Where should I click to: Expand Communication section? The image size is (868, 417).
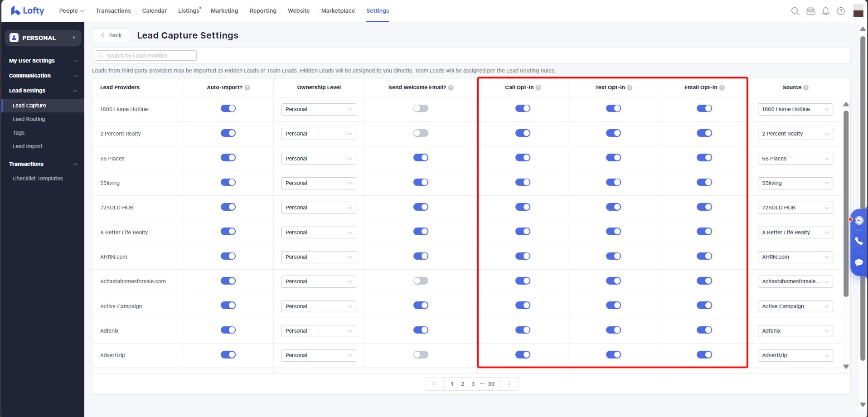click(43, 76)
